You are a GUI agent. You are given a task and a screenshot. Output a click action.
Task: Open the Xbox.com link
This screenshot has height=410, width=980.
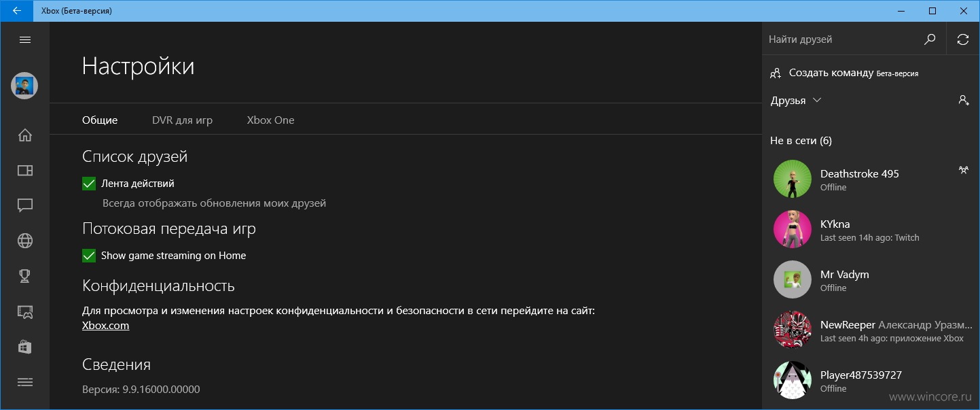coord(105,326)
